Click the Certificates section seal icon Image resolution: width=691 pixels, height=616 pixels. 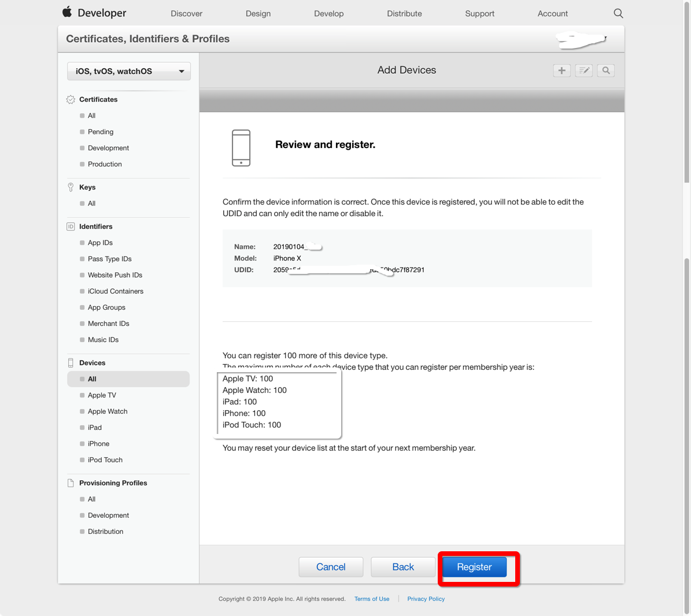pos(71,99)
